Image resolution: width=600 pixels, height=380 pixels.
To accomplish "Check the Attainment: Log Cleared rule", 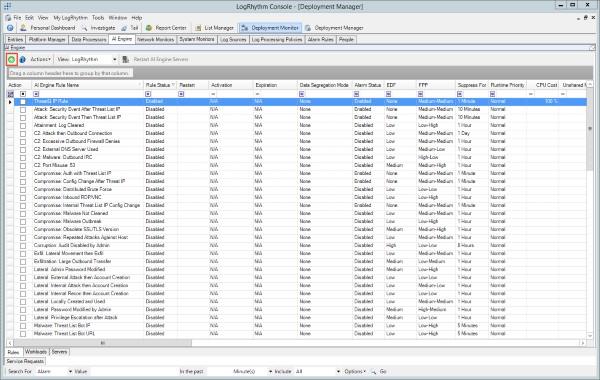I will (23, 126).
